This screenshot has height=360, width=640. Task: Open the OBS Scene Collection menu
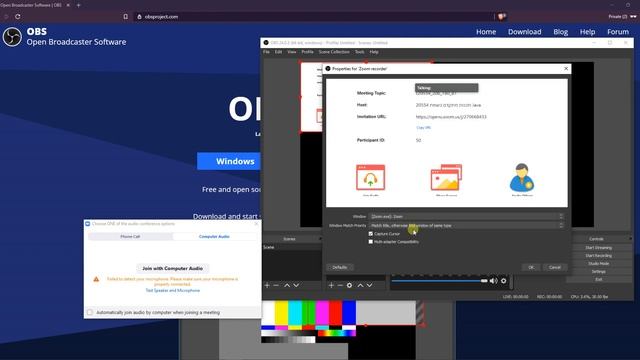coord(334,52)
